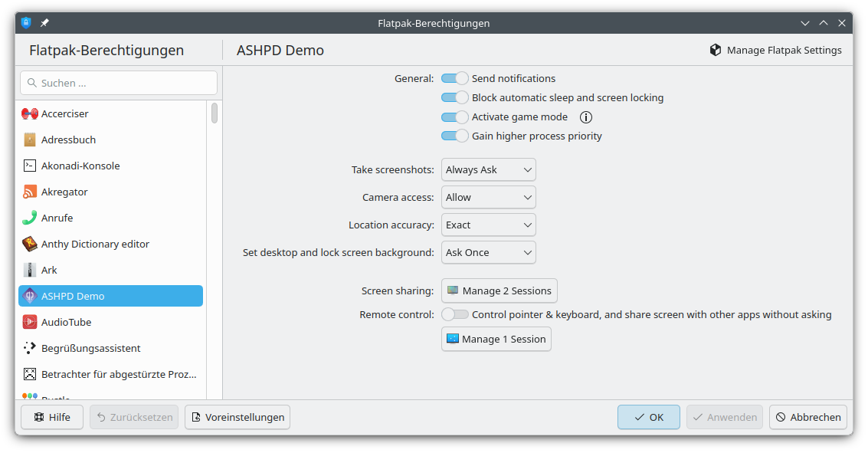Enable Remote control pointer & keyboard switch

(x=454, y=314)
